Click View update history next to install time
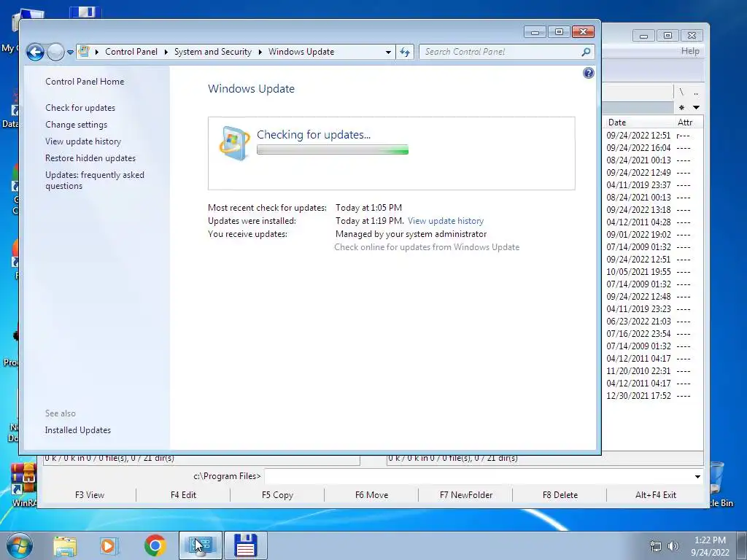The image size is (747, 560). (446, 221)
